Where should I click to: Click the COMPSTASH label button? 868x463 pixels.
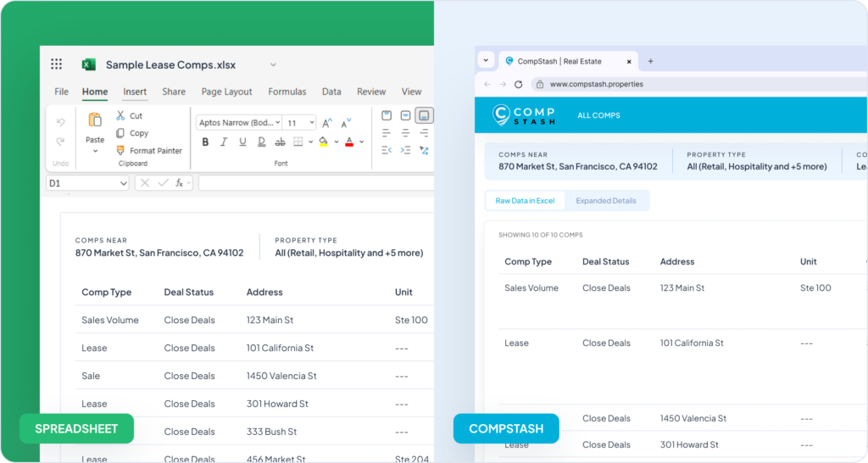pos(506,429)
